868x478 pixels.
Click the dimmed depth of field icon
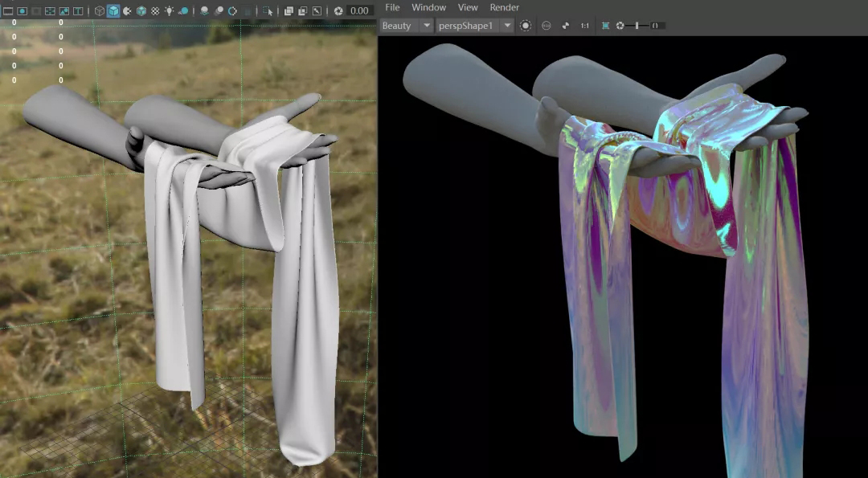pyautogui.click(x=248, y=10)
